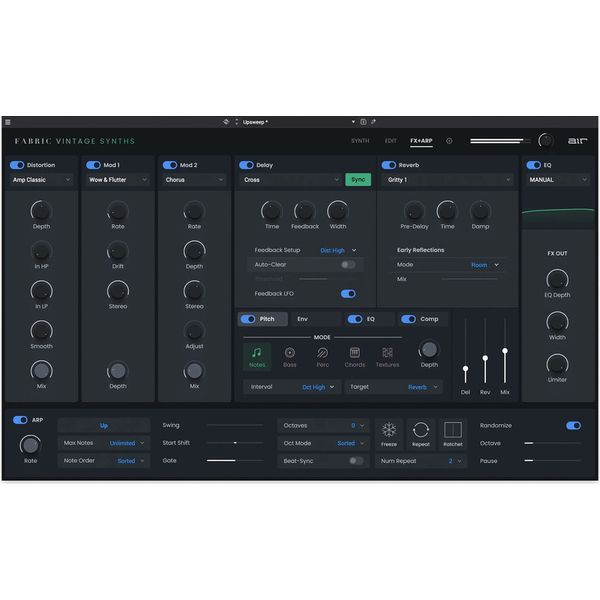
Task: Click the green Sync button
Action: tap(358, 179)
